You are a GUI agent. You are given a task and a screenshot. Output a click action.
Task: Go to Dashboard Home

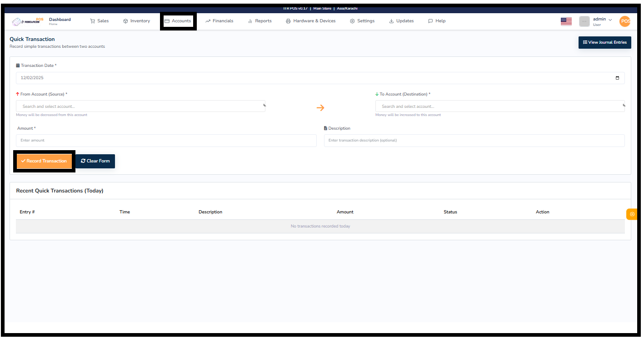click(60, 21)
